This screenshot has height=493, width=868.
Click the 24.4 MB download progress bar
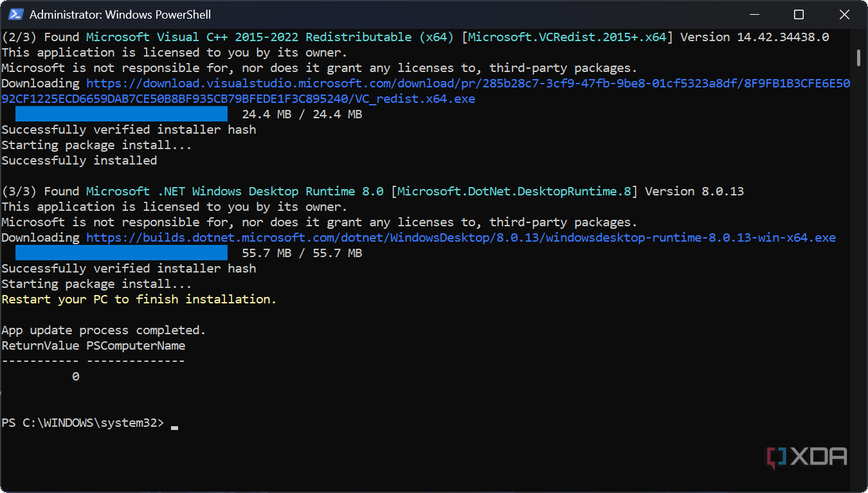(122, 114)
